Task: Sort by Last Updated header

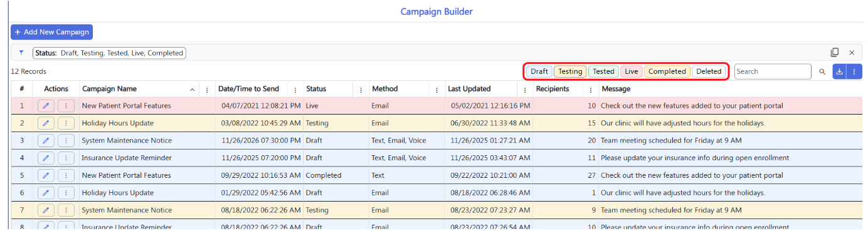Action: tap(469, 89)
